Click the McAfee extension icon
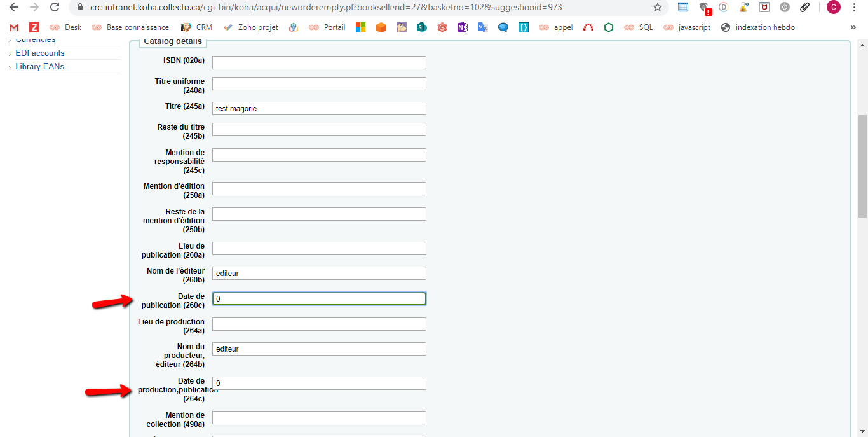Screen dimensions: 868x437 pyautogui.click(x=764, y=8)
